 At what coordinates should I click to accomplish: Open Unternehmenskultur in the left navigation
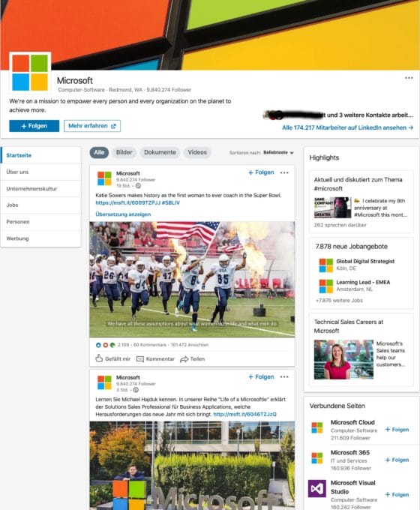(x=41, y=189)
